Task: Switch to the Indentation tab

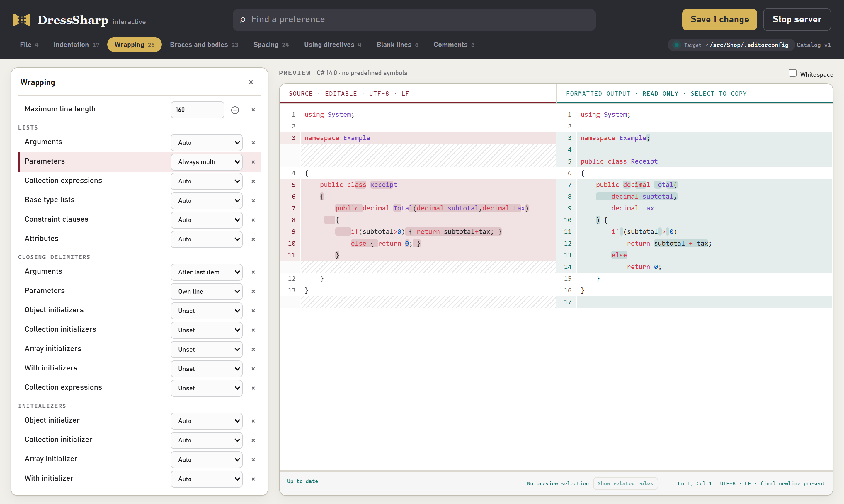Action: (x=76, y=45)
